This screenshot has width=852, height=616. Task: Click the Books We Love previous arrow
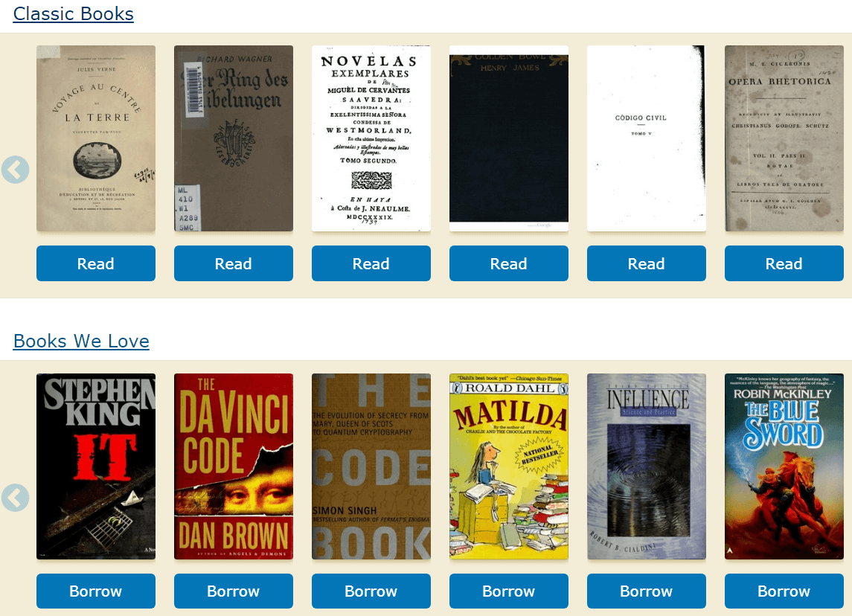(x=15, y=498)
